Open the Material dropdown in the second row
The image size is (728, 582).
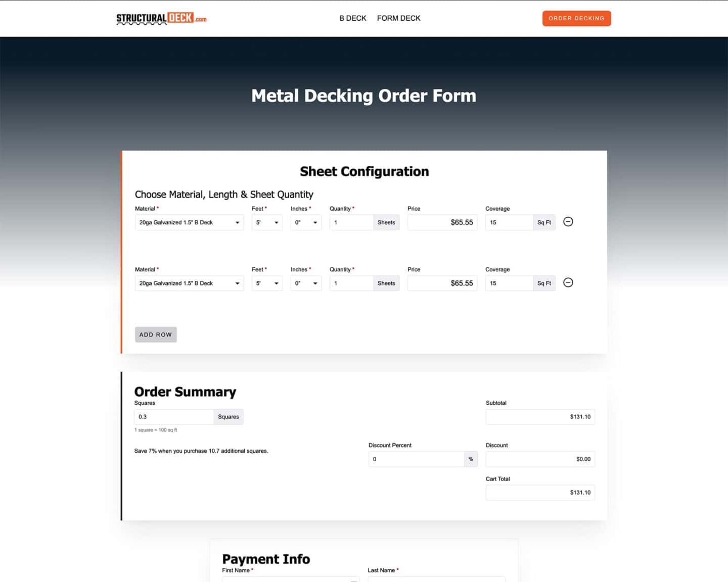[189, 283]
